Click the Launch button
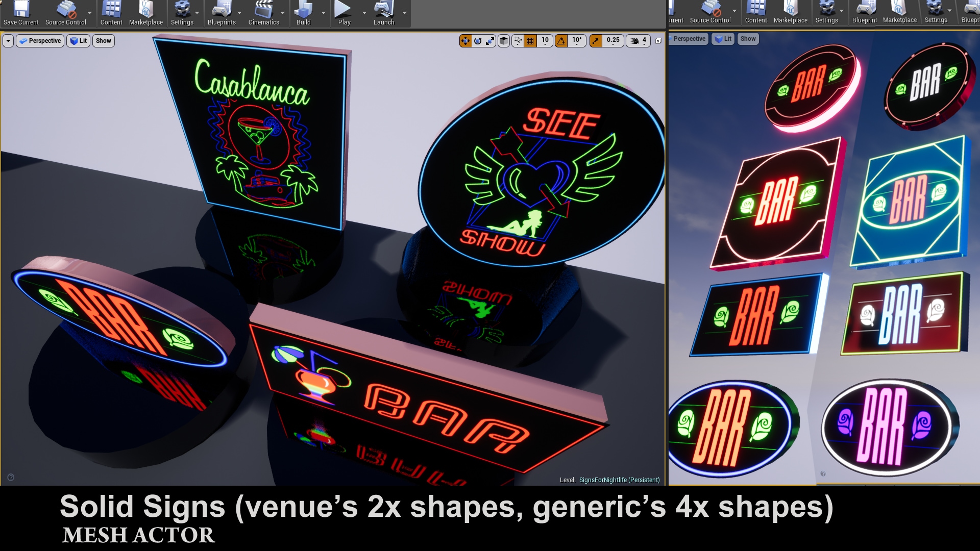 click(384, 14)
